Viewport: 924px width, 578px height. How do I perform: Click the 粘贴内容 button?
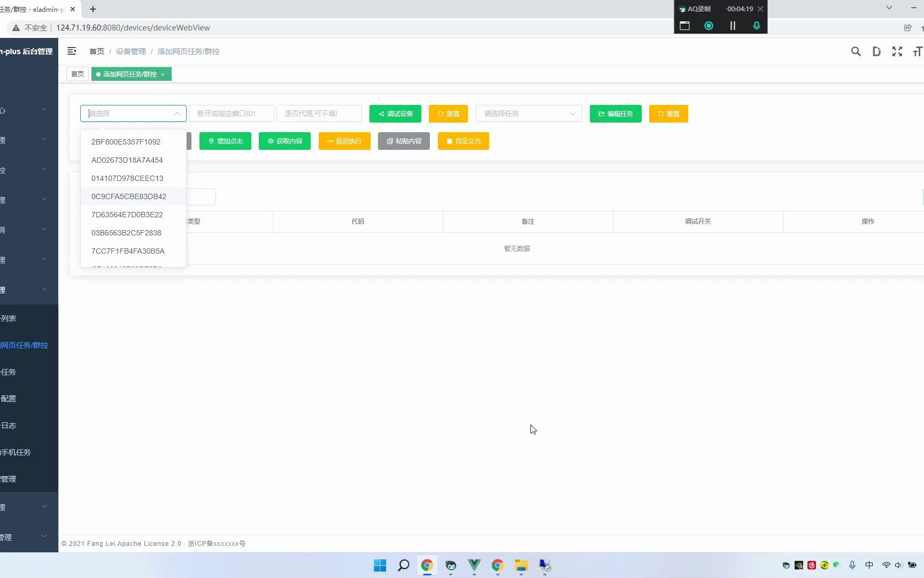(404, 141)
